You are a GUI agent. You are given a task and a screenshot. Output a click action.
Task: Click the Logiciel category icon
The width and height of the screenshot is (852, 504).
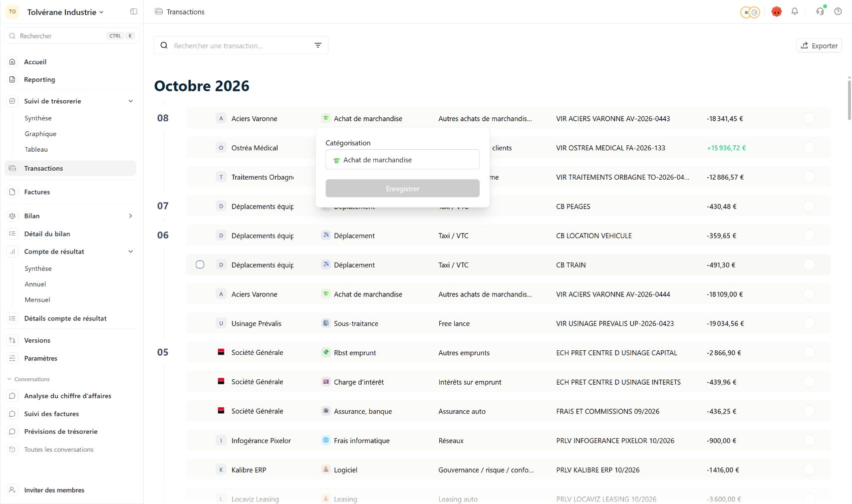[326, 470]
